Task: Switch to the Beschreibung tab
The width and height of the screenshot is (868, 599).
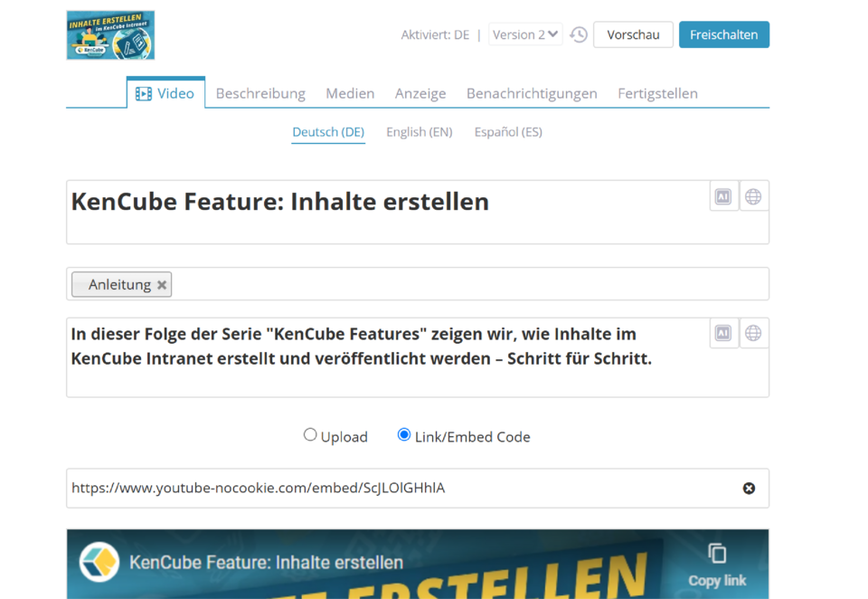Action: coord(260,93)
